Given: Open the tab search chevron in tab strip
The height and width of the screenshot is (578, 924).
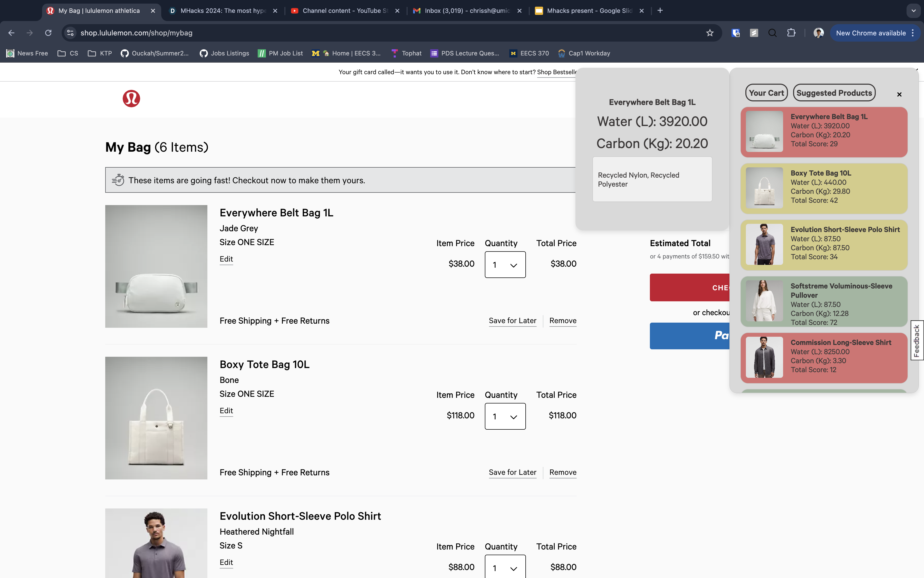Looking at the screenshot, I should [914, 11].
